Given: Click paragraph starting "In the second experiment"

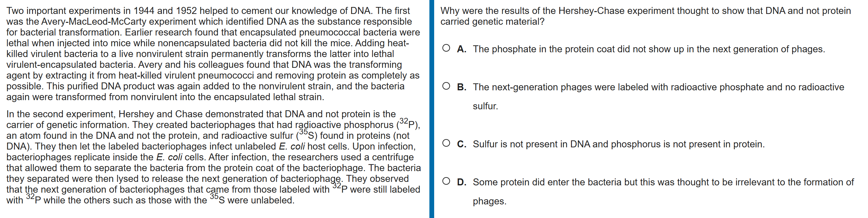Looking at the screenshot, I should (213, 157).
